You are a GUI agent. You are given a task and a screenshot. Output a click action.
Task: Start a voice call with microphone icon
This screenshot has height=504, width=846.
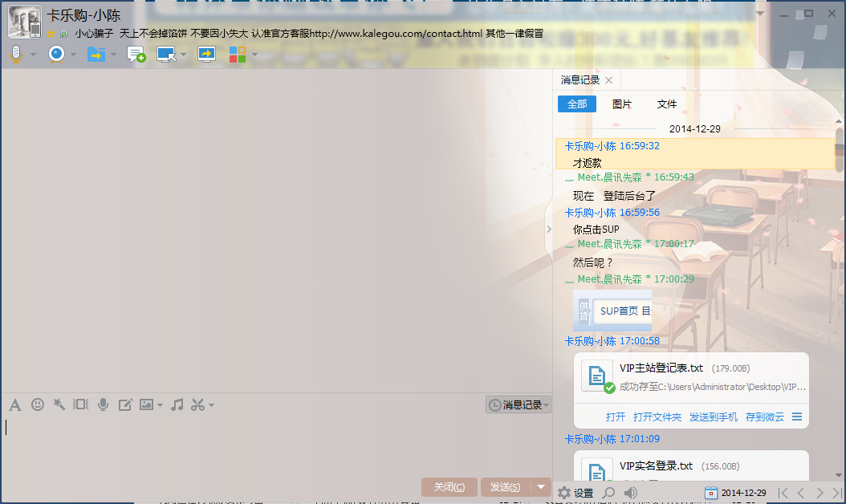[x=15, y=54]
